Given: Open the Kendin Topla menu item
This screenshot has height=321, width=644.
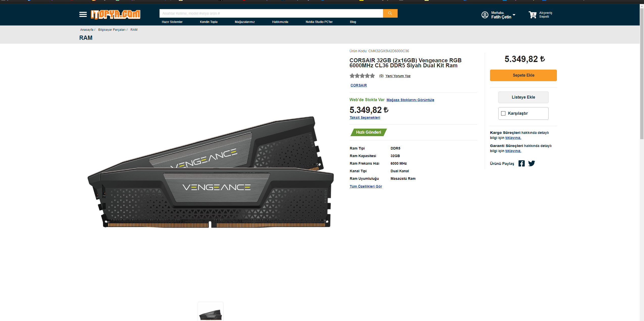Looking at the screenshot, I should click(209, 22).
